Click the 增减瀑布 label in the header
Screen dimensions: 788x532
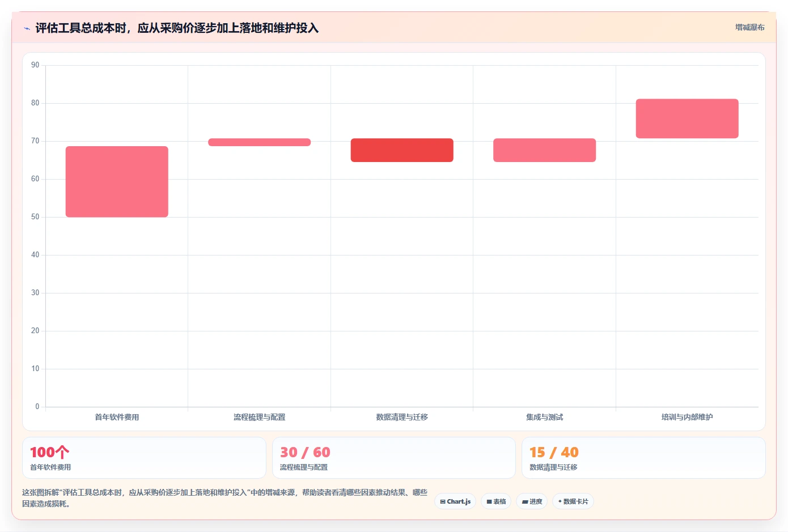tap(749, 27)
